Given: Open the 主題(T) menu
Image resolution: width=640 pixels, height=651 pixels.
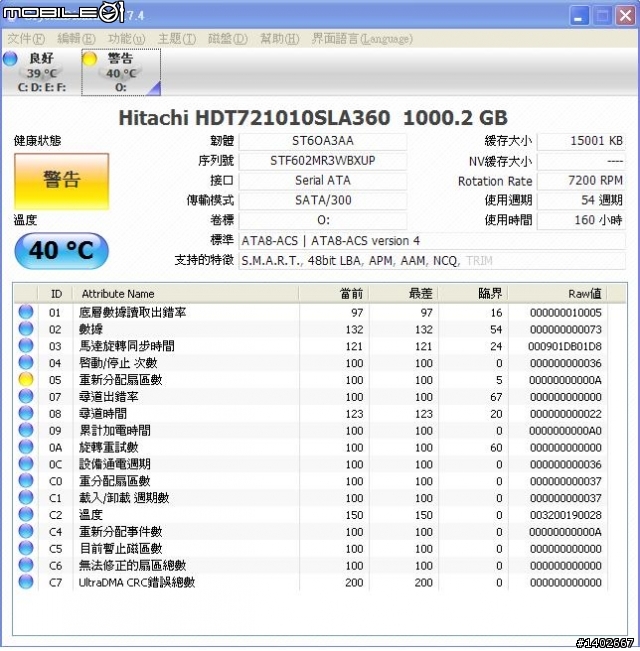Looking at the screenshot, I should (x=177, y=39).
